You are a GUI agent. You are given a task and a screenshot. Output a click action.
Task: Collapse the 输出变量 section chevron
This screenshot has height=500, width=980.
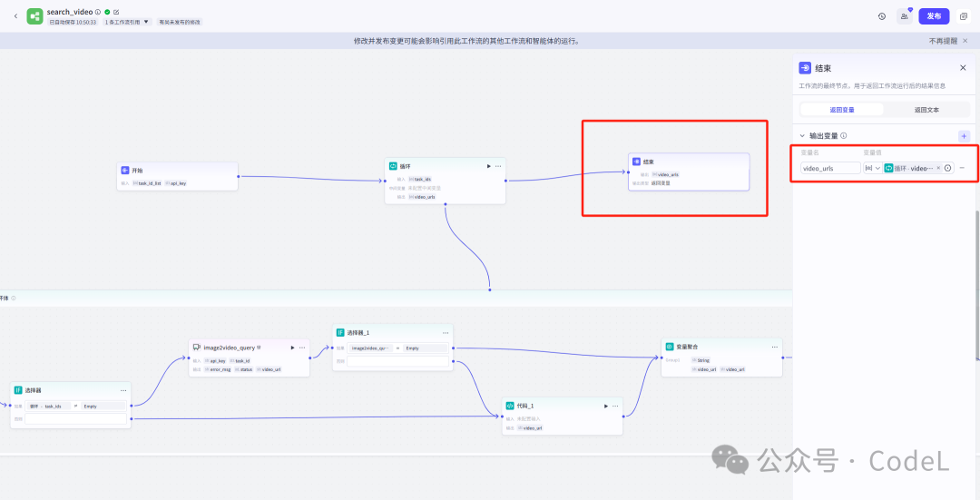(802, 135)
